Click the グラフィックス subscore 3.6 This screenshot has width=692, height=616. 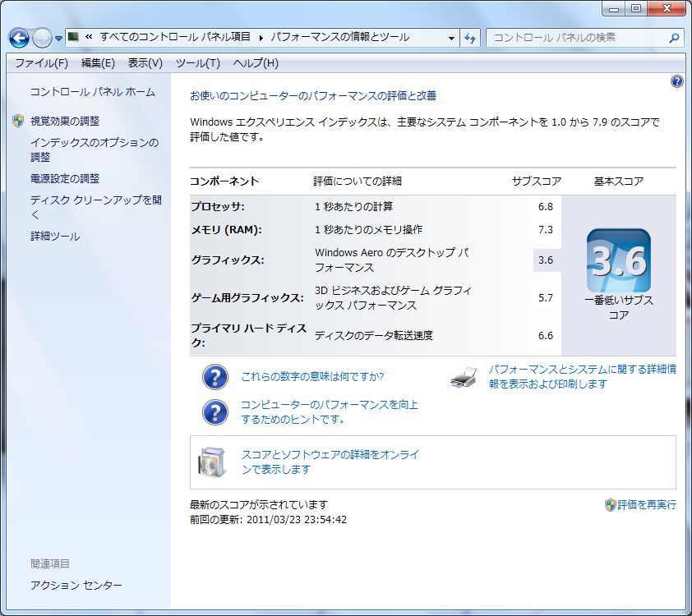point(546,260)
